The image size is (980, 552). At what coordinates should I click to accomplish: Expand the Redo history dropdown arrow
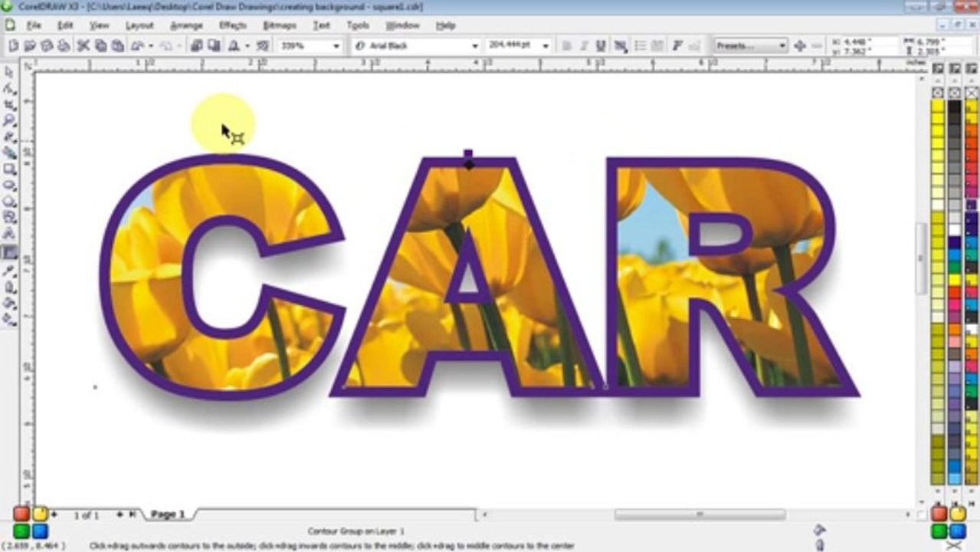pyautogui.click(x=179, y=46)
